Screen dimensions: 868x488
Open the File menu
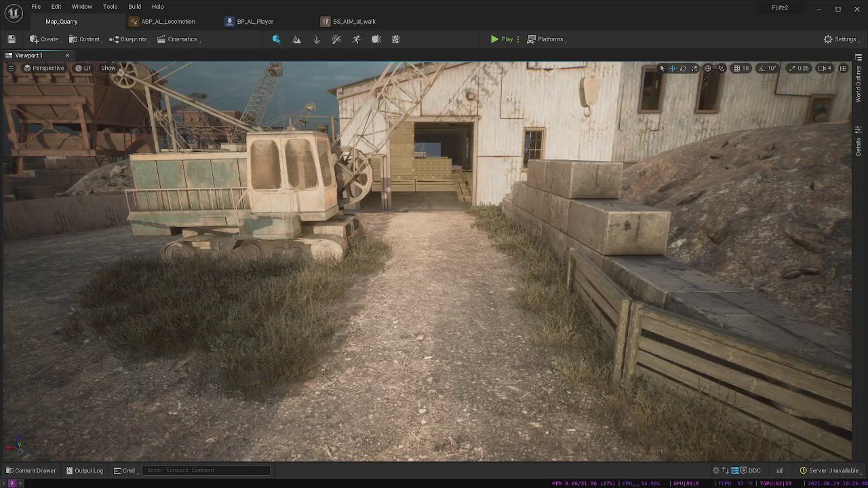36,7
